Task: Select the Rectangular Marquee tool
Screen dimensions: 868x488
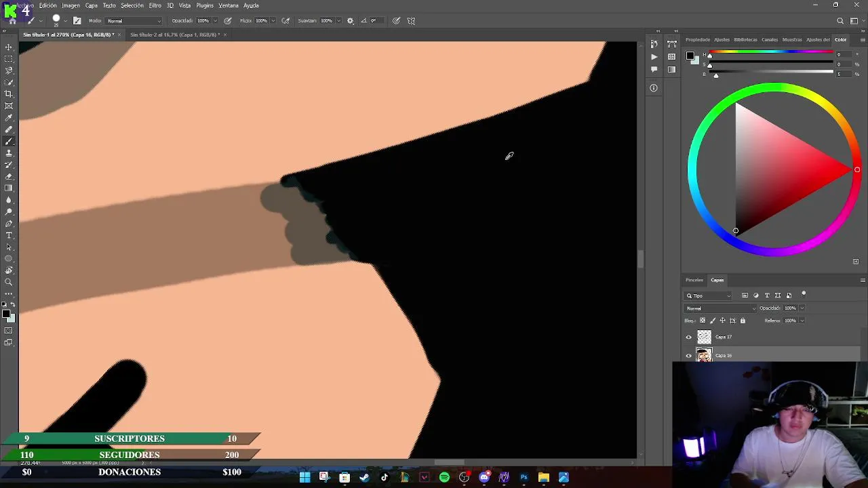Action: coord(9,59)
